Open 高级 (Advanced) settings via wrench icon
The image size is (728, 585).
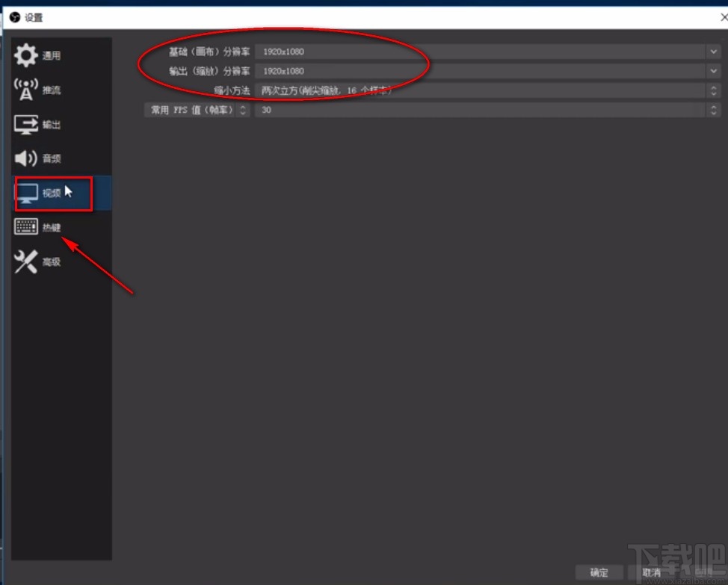coord(25,261)
